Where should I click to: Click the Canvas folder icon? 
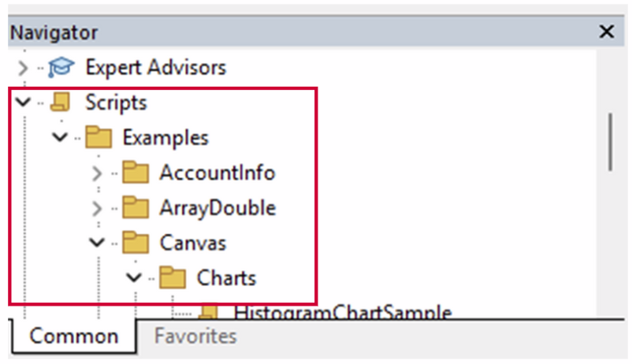tap(136, 243)
